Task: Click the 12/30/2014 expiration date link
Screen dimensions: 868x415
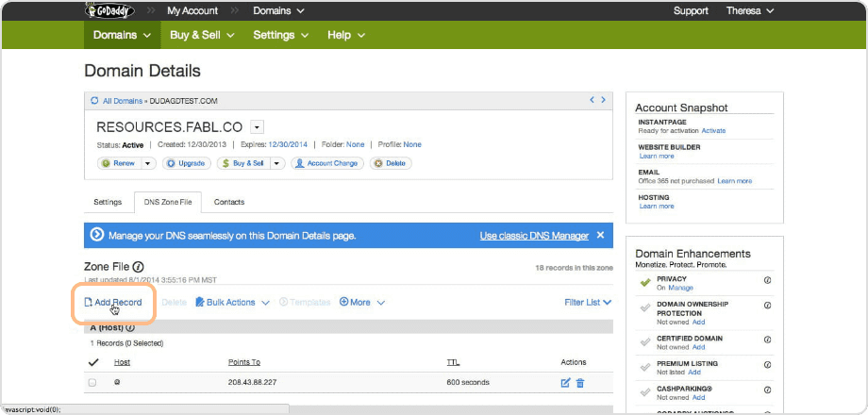Action: [286, 144]
